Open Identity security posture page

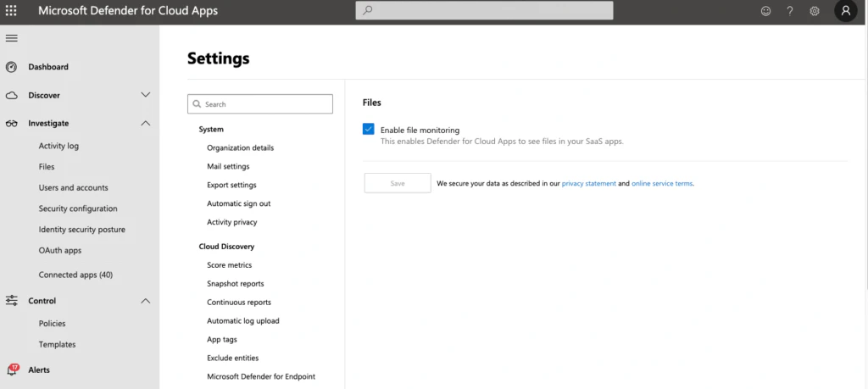[x=82, y=230]
